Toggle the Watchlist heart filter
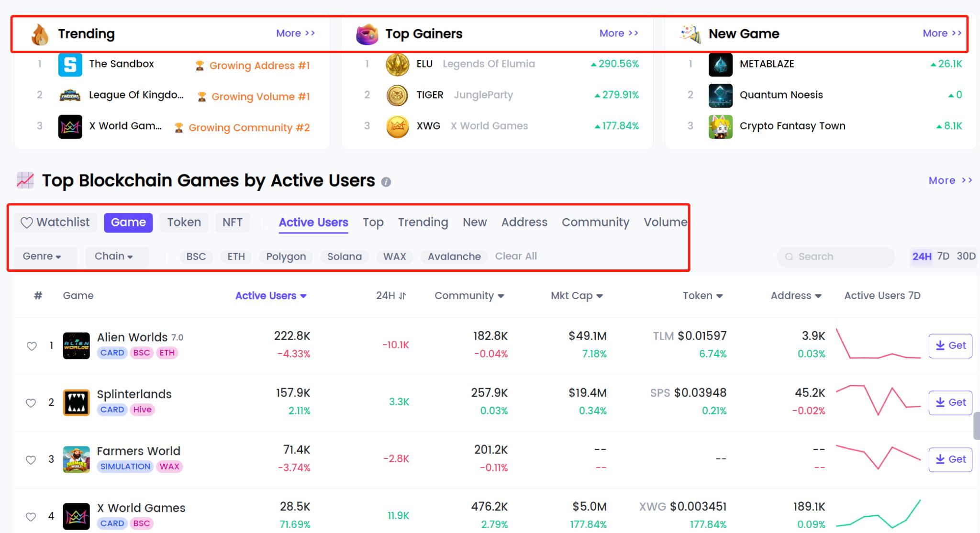 tap(56, 222)
